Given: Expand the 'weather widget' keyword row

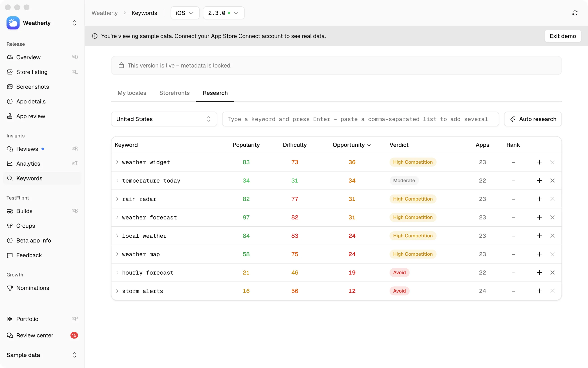Looking at the screenshot, I should point(117,162).
